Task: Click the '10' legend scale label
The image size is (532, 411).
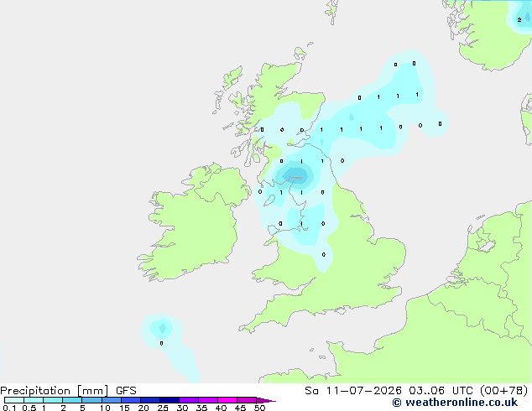Action: 105,408
